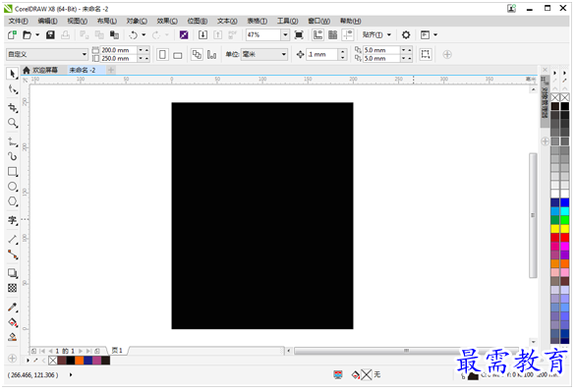Select the Connector line tool
The image size is (576, 392).
click(13, 254)
